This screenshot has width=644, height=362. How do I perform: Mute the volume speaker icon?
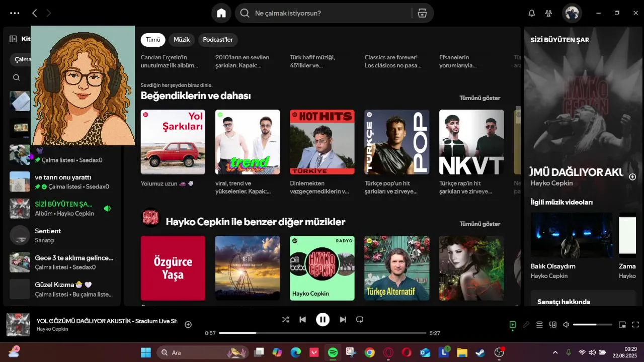[566, 325]
